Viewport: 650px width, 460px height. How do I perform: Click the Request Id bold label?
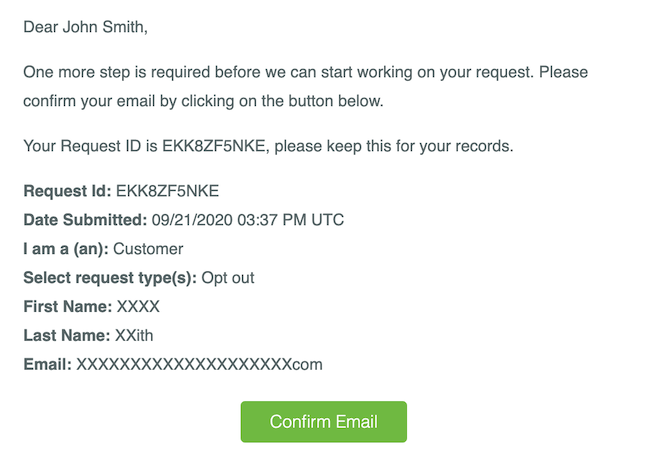(x=68, y=191)
